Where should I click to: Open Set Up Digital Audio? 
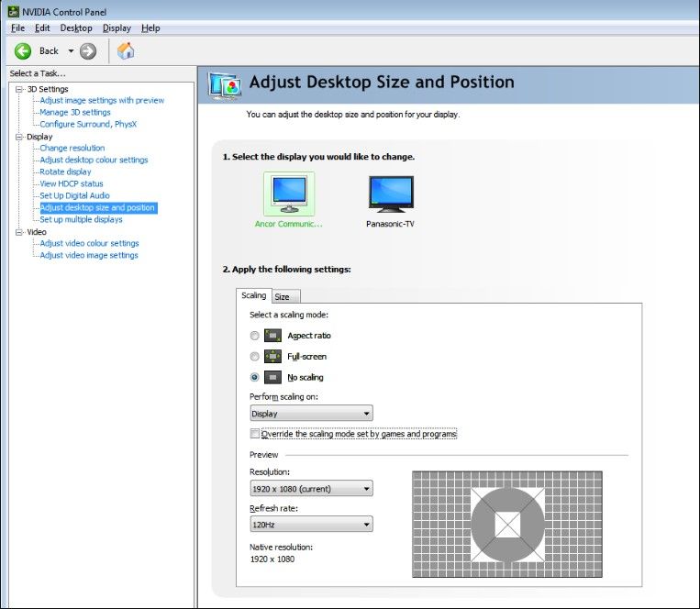(x=74, y=195)
